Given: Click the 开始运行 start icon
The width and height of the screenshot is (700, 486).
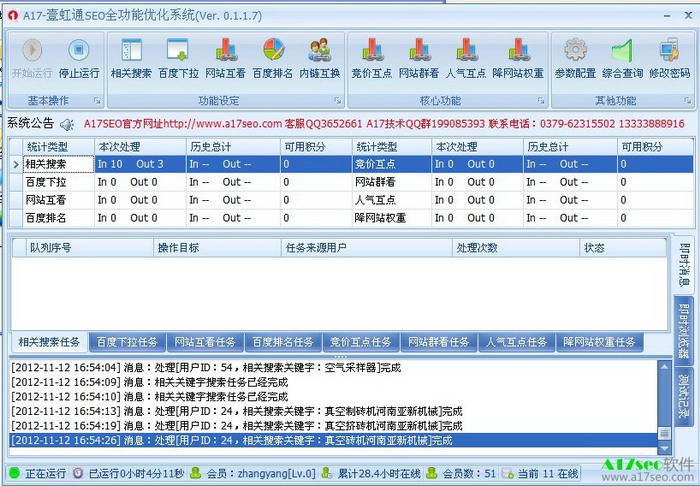Looking at the screenshot, I should point(32,50).
